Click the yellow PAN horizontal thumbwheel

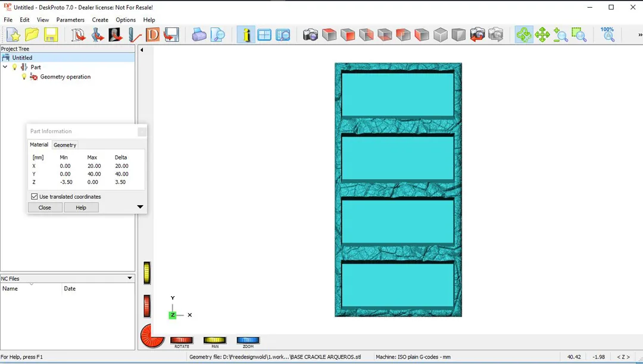(x=215, y=340)
